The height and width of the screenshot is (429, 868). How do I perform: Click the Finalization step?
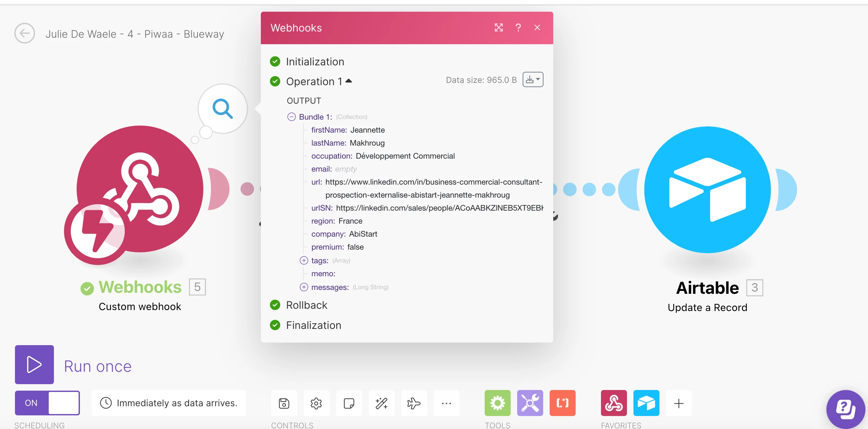313,325
